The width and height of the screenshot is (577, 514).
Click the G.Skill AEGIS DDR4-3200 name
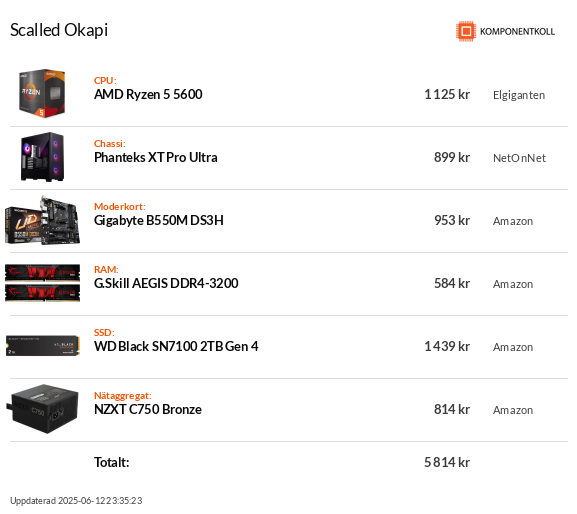(166, 283)
